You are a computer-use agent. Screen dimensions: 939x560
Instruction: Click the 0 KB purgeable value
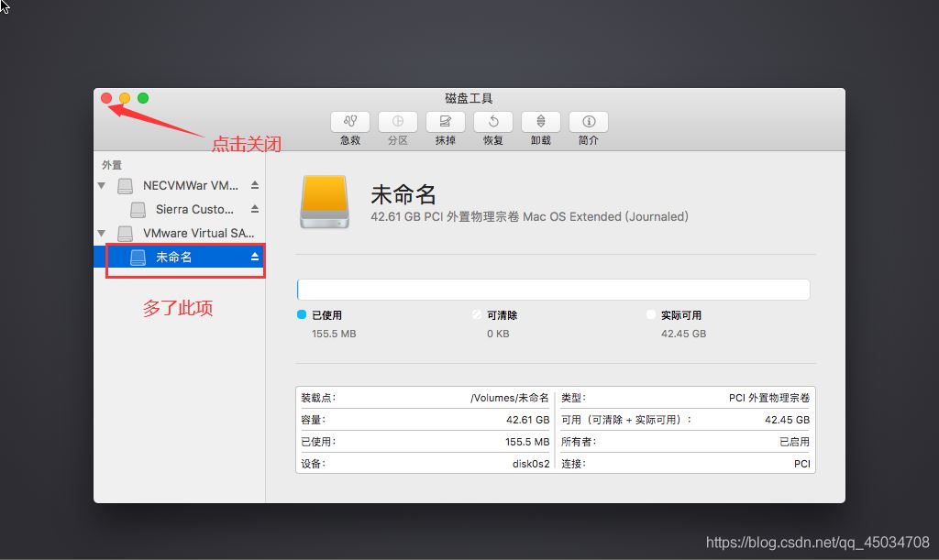[x=498, y=334]
